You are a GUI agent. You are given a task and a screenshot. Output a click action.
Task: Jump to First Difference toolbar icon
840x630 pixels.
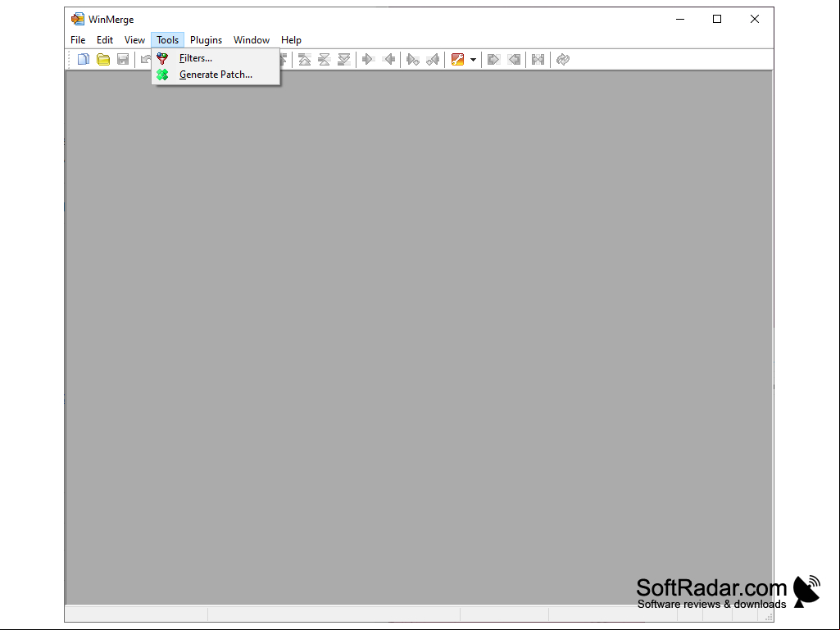coord(304,60)
